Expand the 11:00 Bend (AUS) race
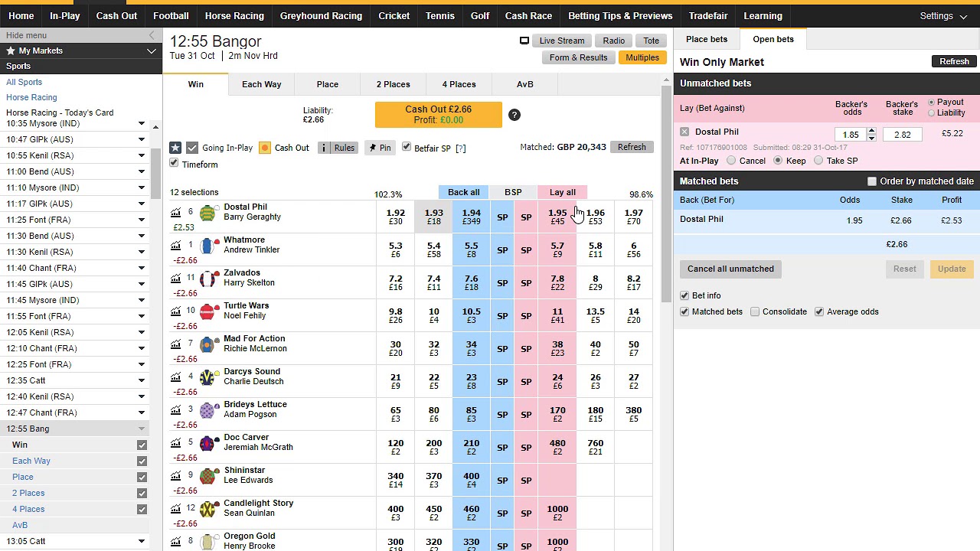The image size is (980, 551). (x=141, y=171)
